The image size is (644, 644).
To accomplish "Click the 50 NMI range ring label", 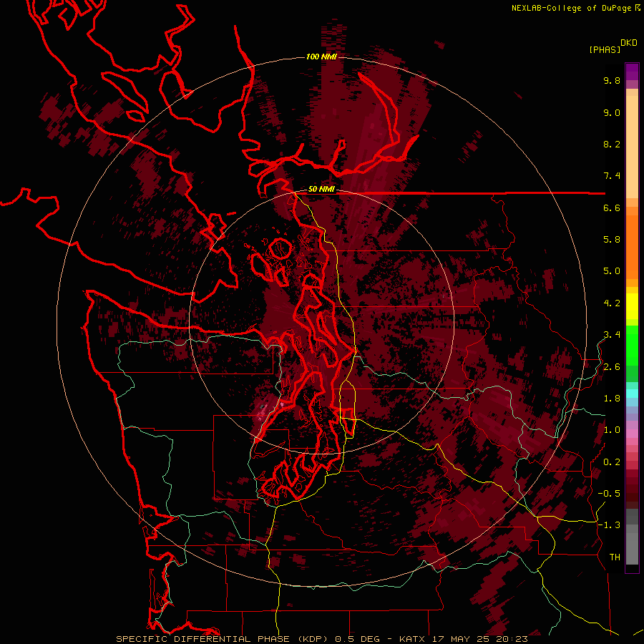I will tap(321, 189).
